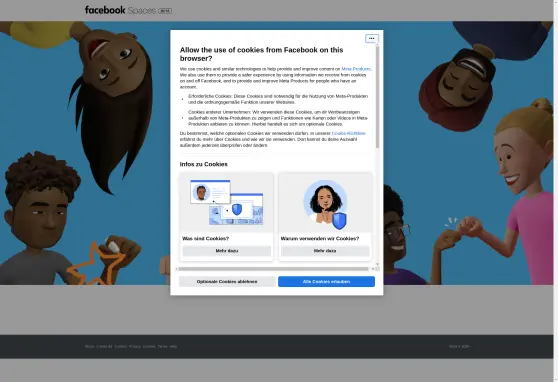The image size is (558, 382).
Task: Click the 'Privacy' footer link
Action: tap(135, 346)
